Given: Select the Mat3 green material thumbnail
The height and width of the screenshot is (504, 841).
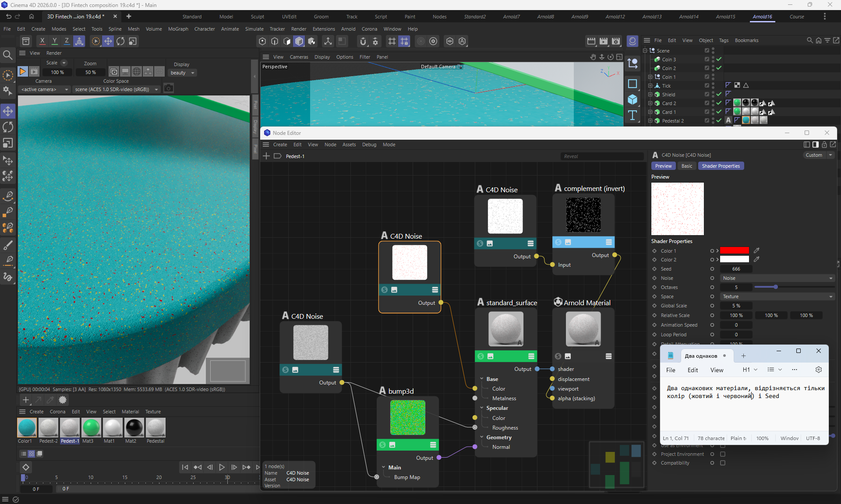Looking at the screenshot, I should pos(91,428).
